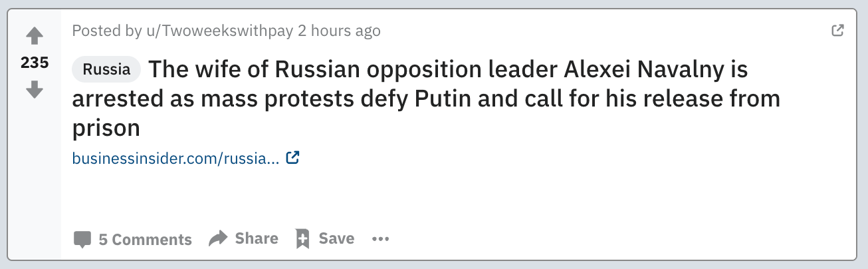Open the '5 Comments' label

pyautogui.click(x=145, y=240)
